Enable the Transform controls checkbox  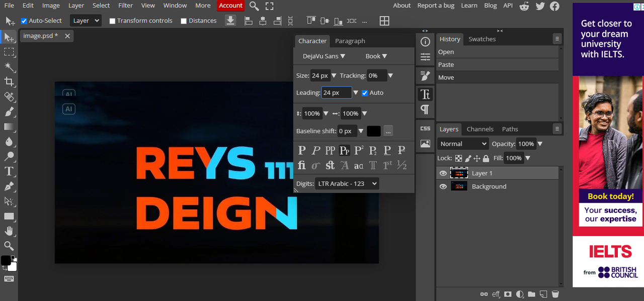pyautogui.click(x=112, y=21)
